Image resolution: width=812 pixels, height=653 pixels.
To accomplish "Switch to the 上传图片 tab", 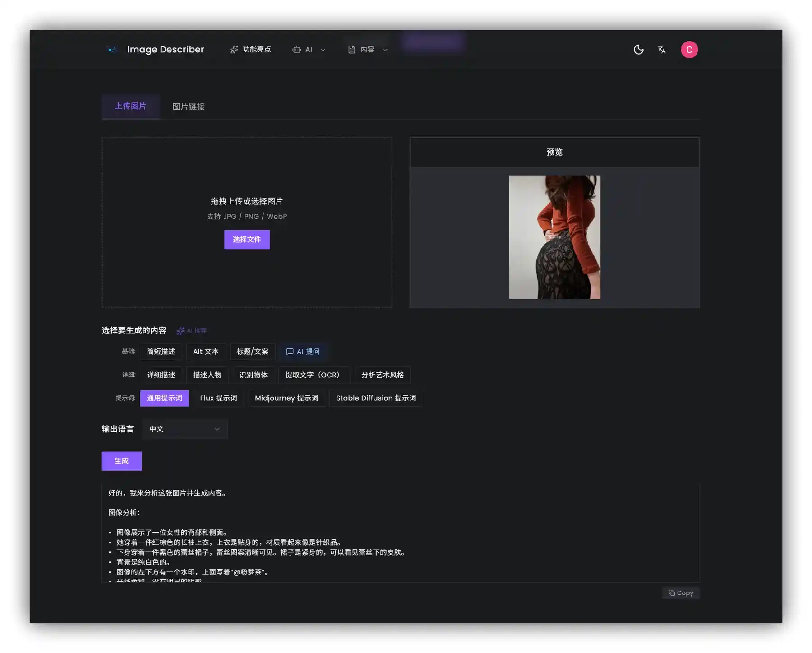I will pos(130,106).
